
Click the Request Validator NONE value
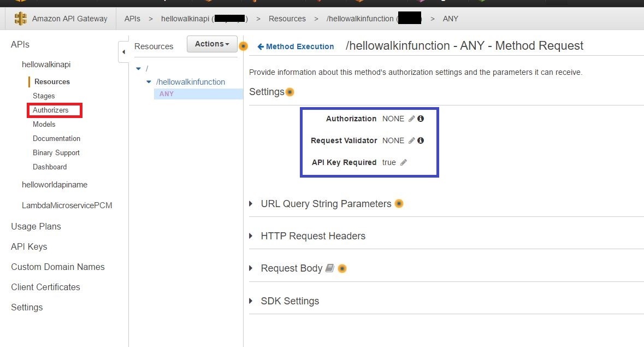click(x=393, y=140)
